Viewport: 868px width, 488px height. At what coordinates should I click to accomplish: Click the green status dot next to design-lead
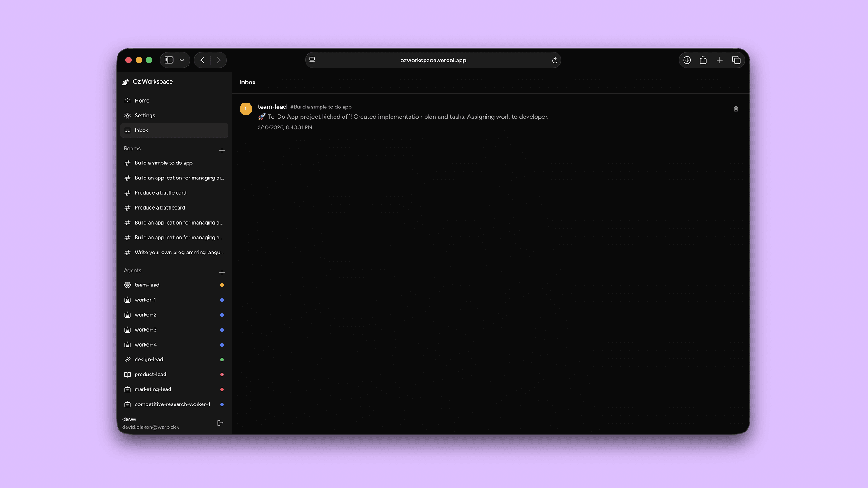click(x=222, y=360)
